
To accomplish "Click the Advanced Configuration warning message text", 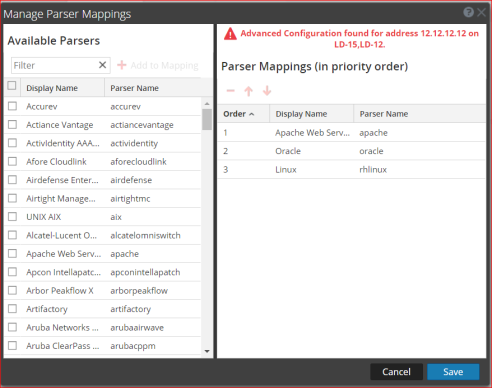I will pos(360,39).
